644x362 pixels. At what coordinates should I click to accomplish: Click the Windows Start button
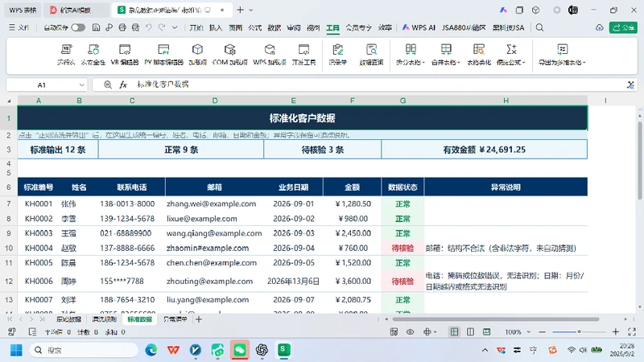coord(16,350)
